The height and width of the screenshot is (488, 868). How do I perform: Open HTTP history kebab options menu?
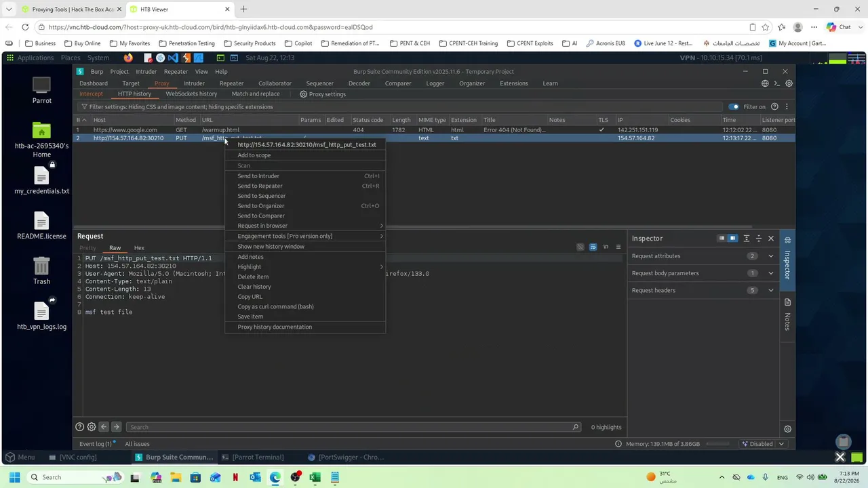tap(787, 106)
